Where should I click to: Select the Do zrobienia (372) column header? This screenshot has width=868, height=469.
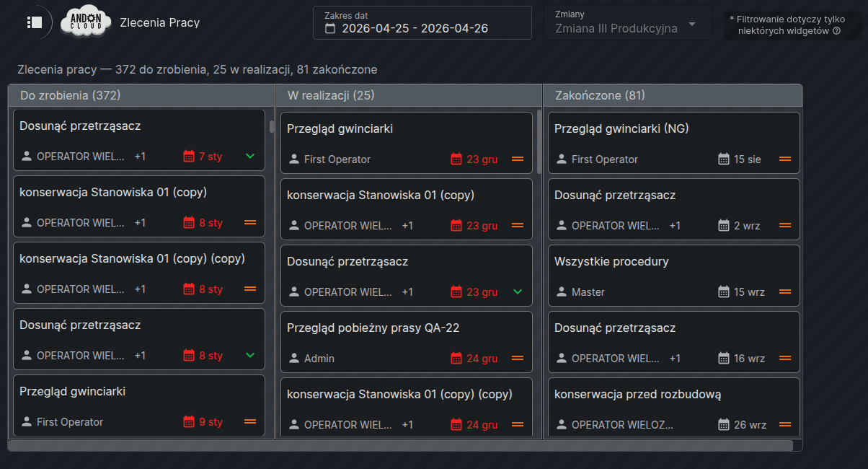click(x=70, y=95)
